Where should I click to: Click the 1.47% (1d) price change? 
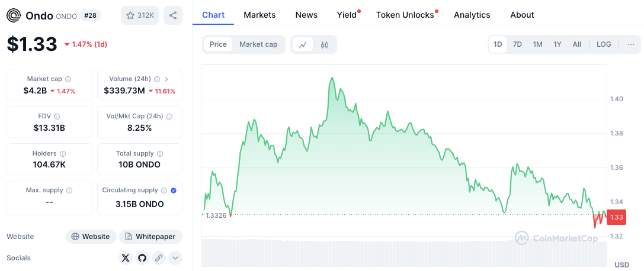pyautogui.click(x=86, y=44)
